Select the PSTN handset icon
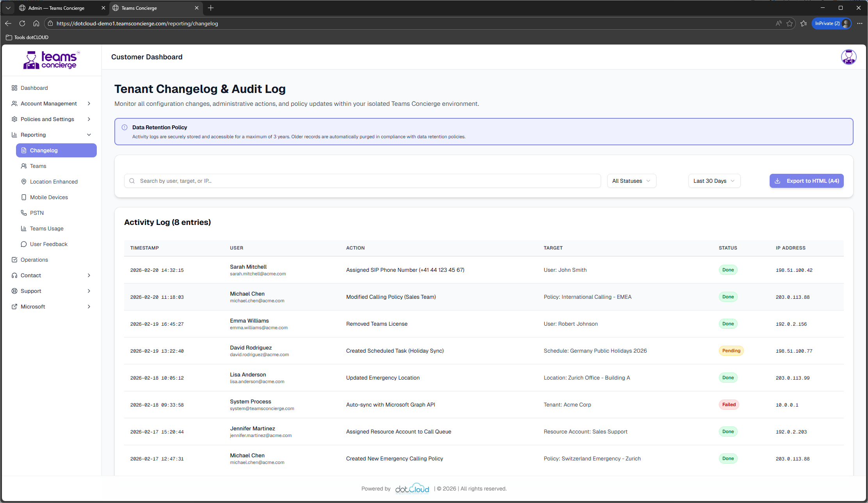 coord(24,212)
